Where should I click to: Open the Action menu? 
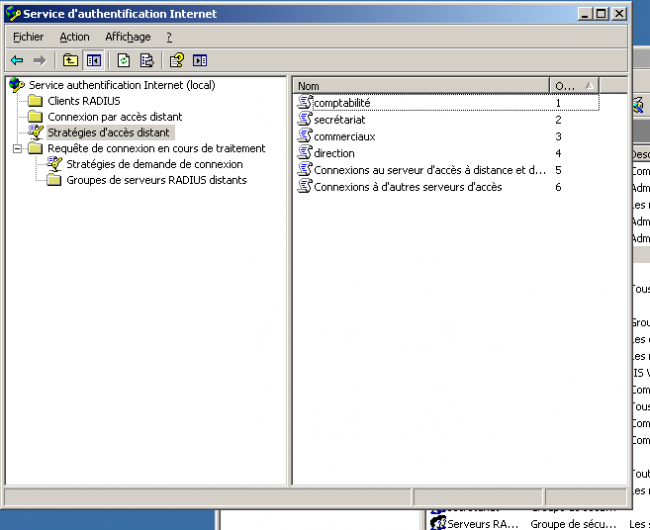tap(74, 37)
